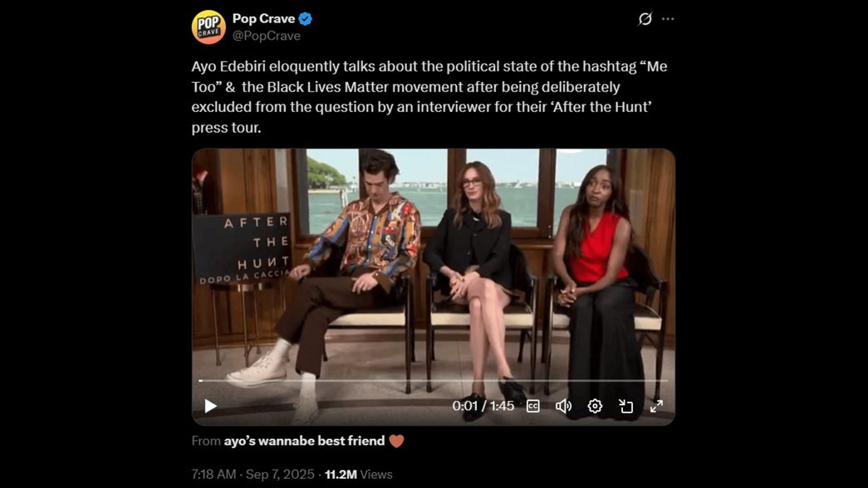This screenshot has height=488, width=868.
Task: Expand the video to fullscreen
Action: (x=656, y=406)
